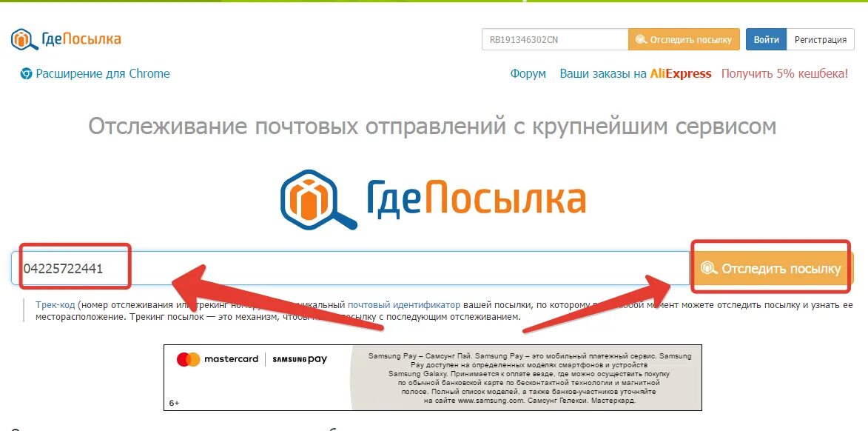Open Ваши заказы на AliExpress link
This screenshot has width=868, height=431.
pos(636,73)
